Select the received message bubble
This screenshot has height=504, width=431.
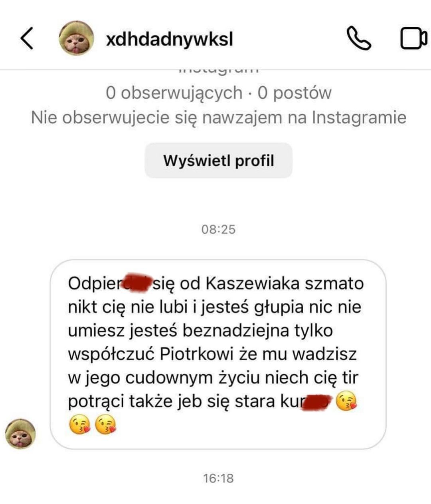pos(218,355)
